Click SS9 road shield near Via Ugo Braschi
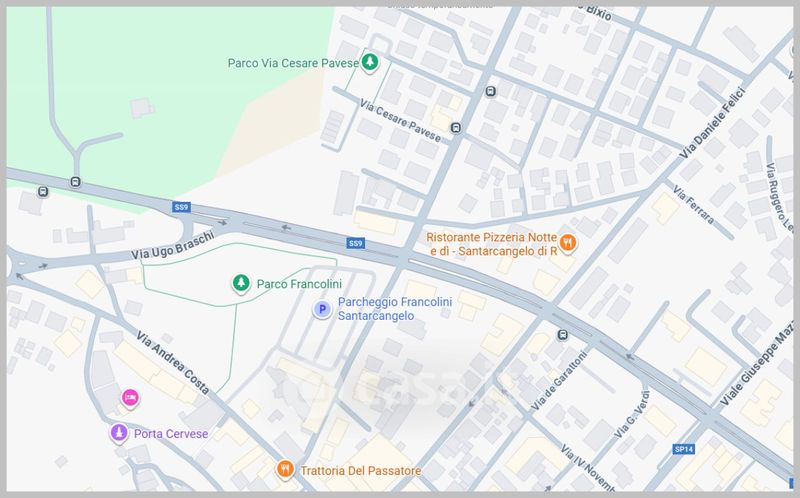Image resolution: width=800 pixels, height=498 pixels. click(x=181, y=208)
